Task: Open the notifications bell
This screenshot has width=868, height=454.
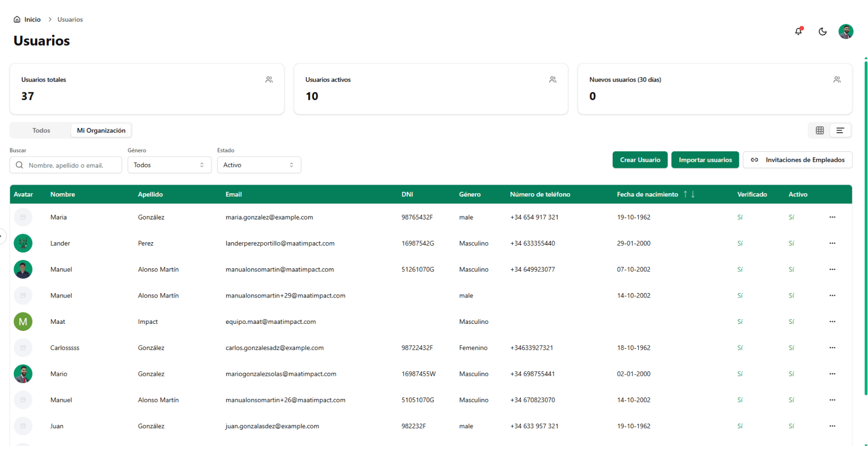Action: click(798, 31)
